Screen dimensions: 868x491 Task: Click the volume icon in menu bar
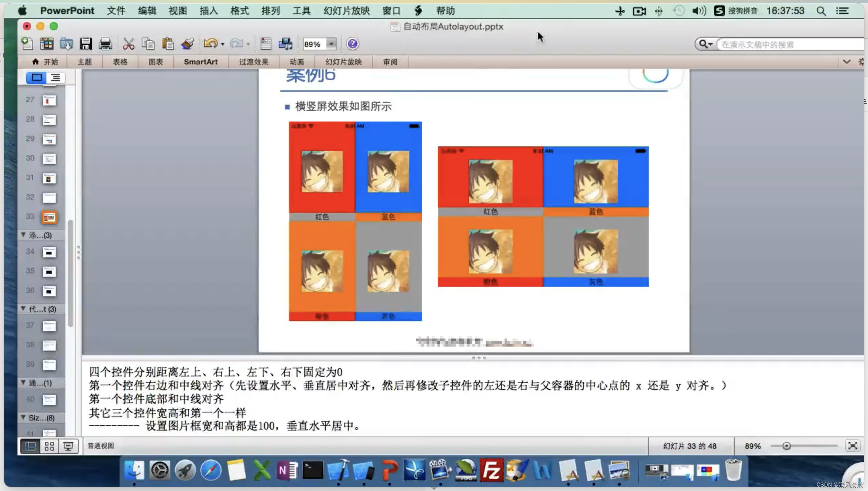pos(699,11)
